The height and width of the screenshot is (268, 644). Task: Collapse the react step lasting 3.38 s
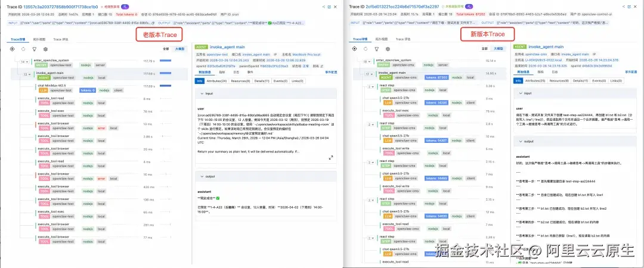(371, 87)
